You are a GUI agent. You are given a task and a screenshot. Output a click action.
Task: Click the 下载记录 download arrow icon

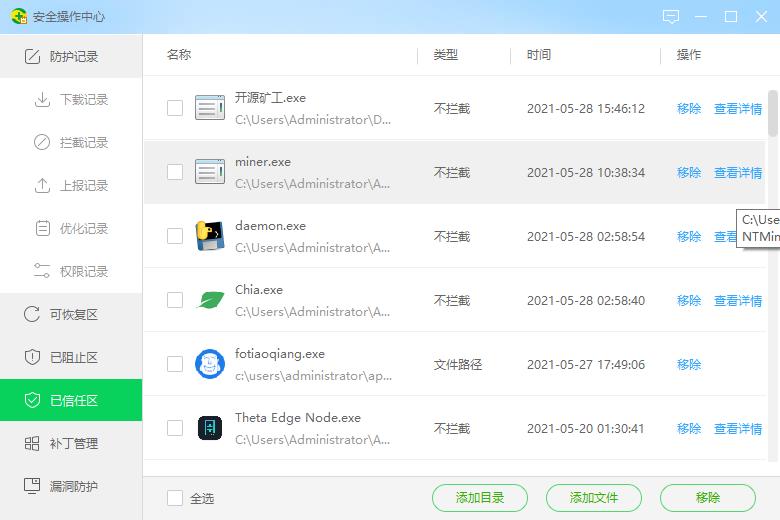pos(42,100)
